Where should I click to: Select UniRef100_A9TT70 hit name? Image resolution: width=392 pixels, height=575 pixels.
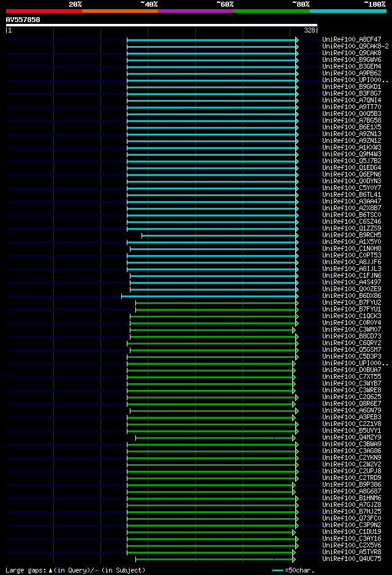(352, 107)
